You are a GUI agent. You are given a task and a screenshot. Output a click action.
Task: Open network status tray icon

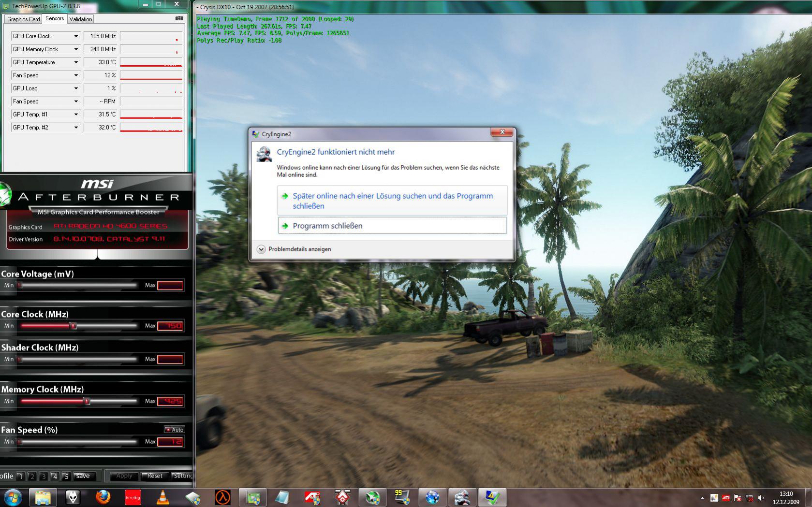[x=749, y=497]
